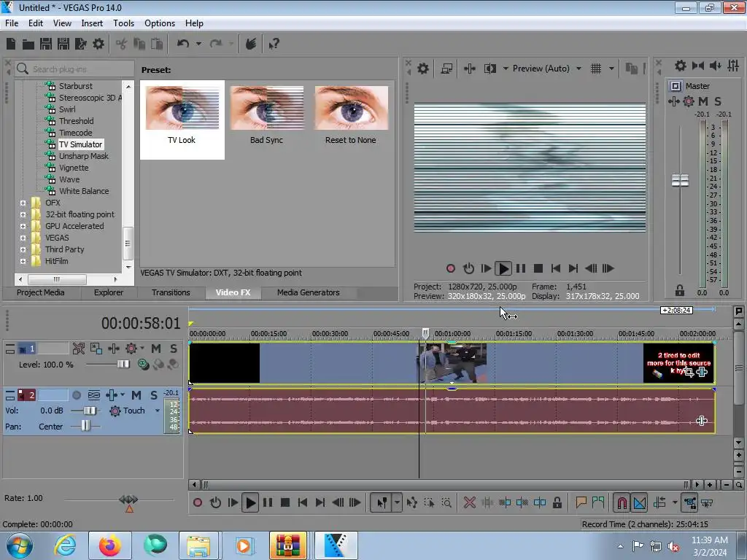Switch to the Media Generators tab

point(309,292)
